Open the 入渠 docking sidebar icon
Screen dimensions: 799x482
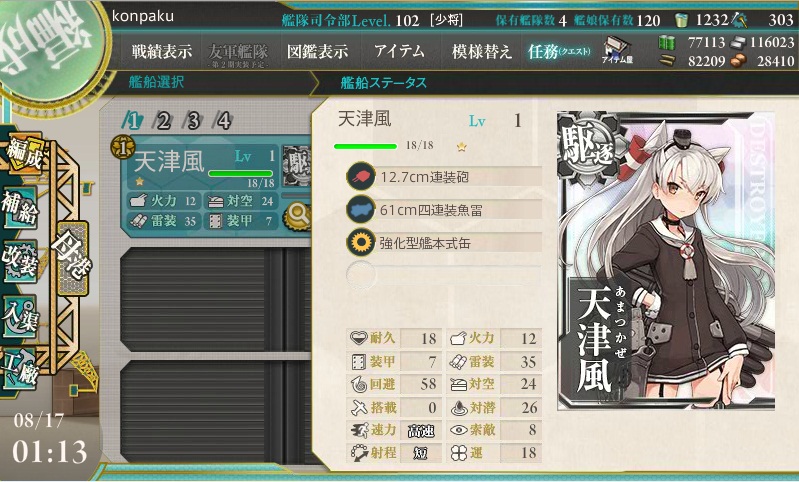(20, 316)
